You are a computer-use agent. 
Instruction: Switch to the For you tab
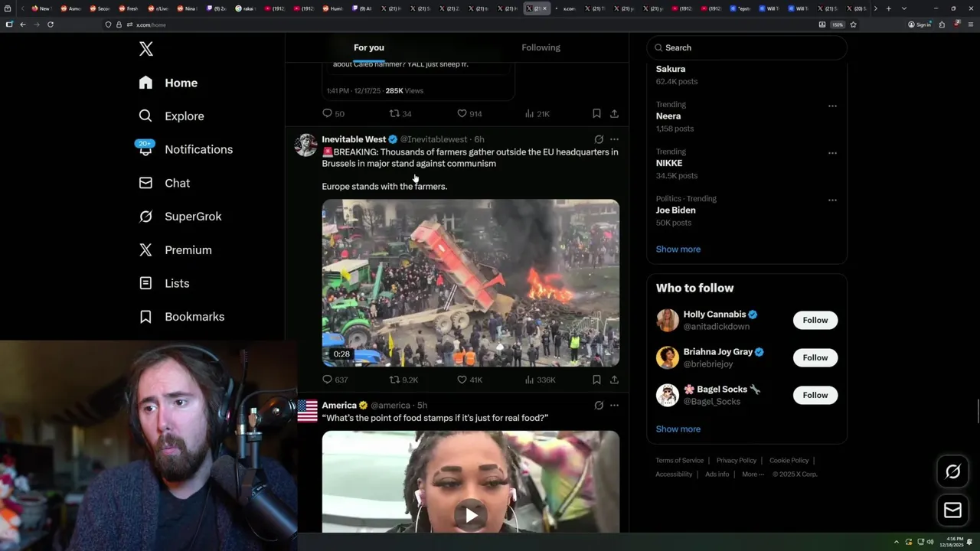pos(369,47)
